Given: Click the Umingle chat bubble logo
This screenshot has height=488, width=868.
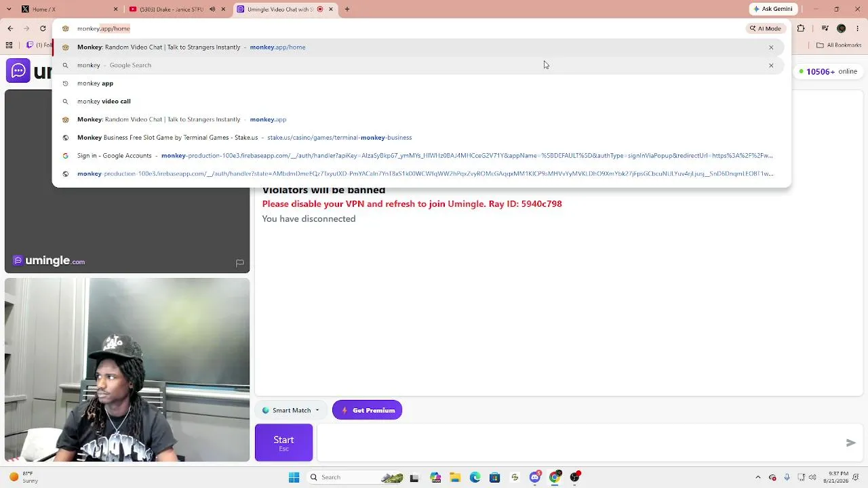Looking at the screenshot, I should coord(18,70).
